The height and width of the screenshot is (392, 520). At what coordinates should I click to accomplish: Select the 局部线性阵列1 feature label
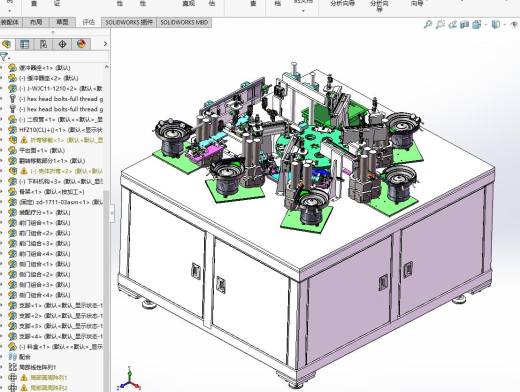tap(38, 367)
